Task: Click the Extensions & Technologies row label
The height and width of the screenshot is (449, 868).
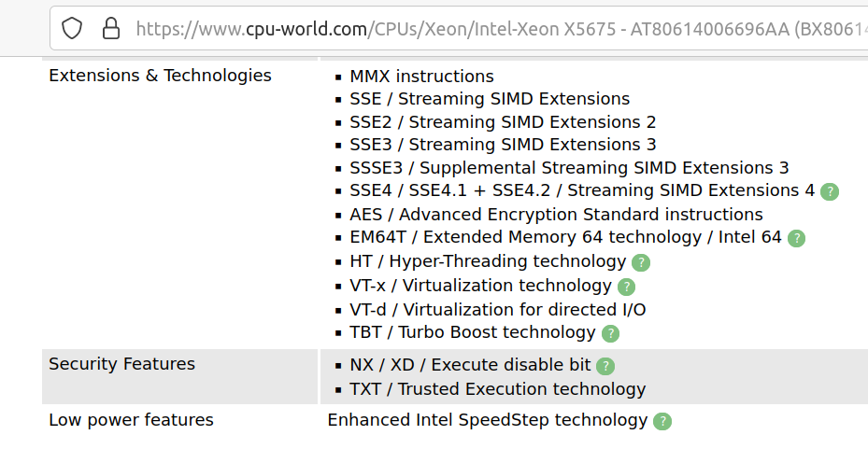Action: (x=160, y=76)
